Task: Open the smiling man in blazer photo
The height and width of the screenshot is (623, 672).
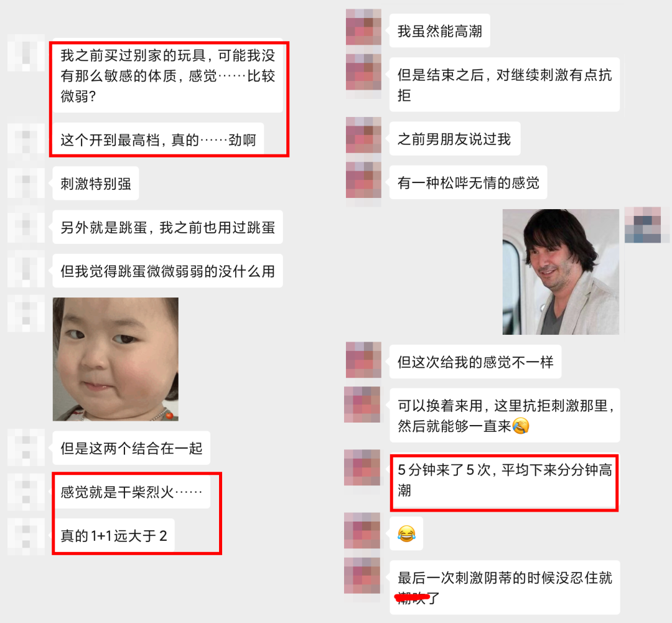Action: coord(561,272)
